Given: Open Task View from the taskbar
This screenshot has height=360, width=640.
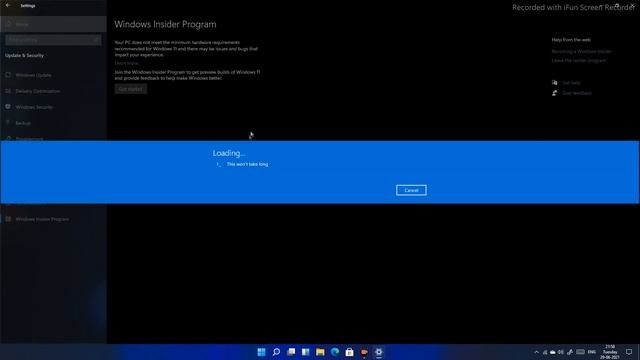Looking at the screenshot, I should (x=291, y=352).
